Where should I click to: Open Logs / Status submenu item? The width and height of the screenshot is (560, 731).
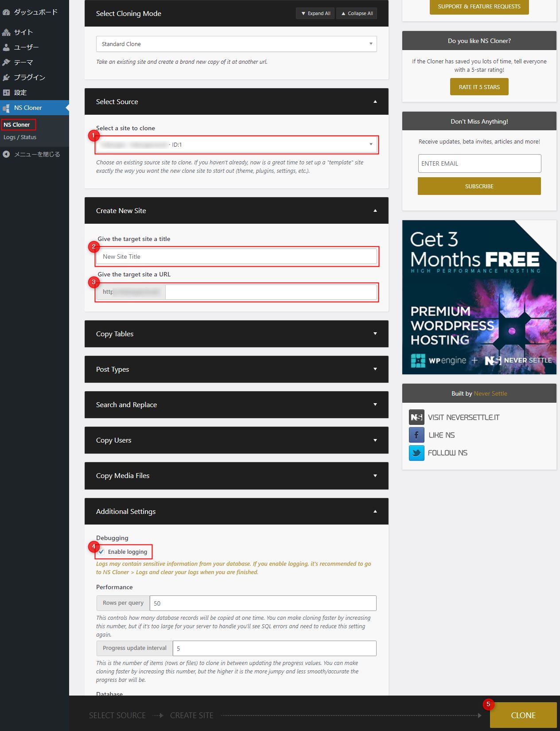[x=20, y=137]
